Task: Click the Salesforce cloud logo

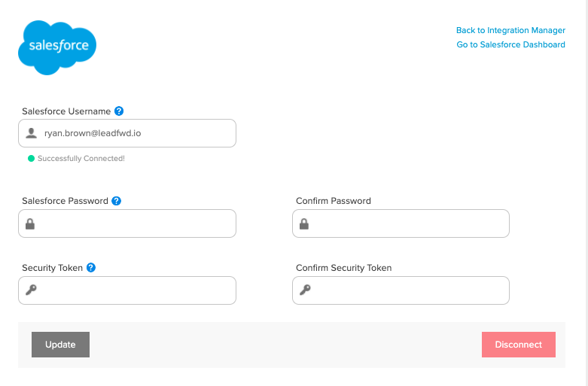Action: coord(57,47)
